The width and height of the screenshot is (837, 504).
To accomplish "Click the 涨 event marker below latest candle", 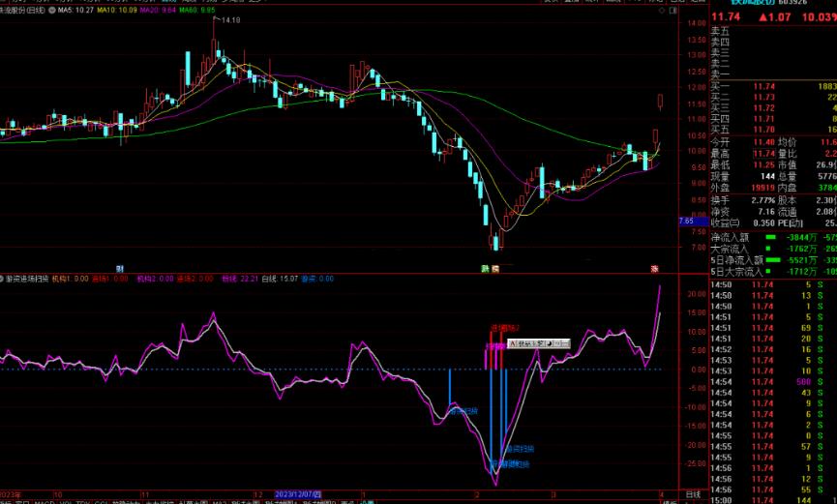I will (x=654, y=269).
